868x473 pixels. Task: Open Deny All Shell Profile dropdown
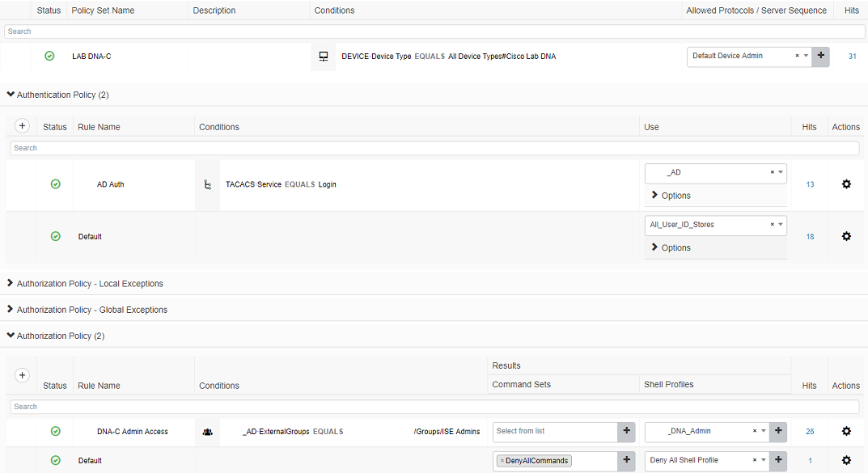click(x=764, y=460)
